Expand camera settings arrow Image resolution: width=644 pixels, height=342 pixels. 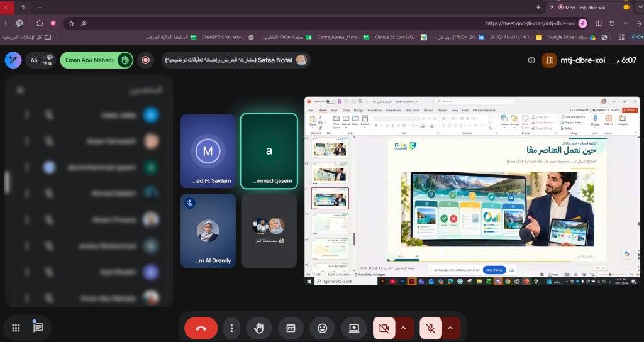click(404, 328)
